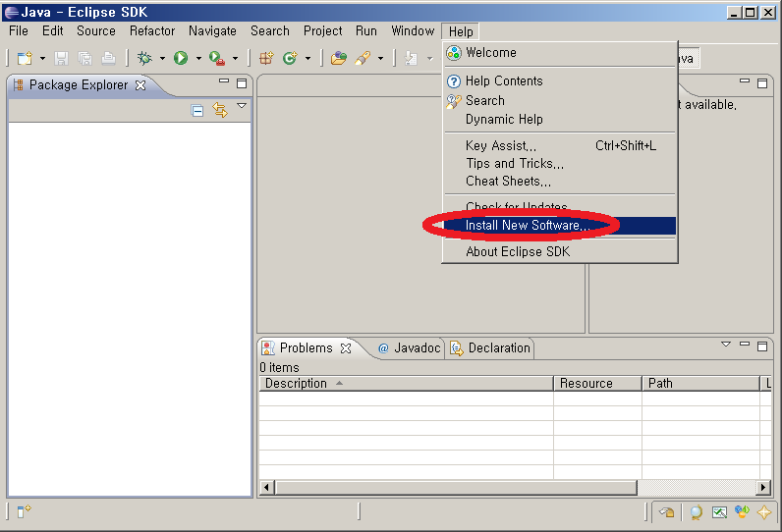Expand the External Tools dropdown arrow
Screen dimensions: 782x532
tap(235, 58)
